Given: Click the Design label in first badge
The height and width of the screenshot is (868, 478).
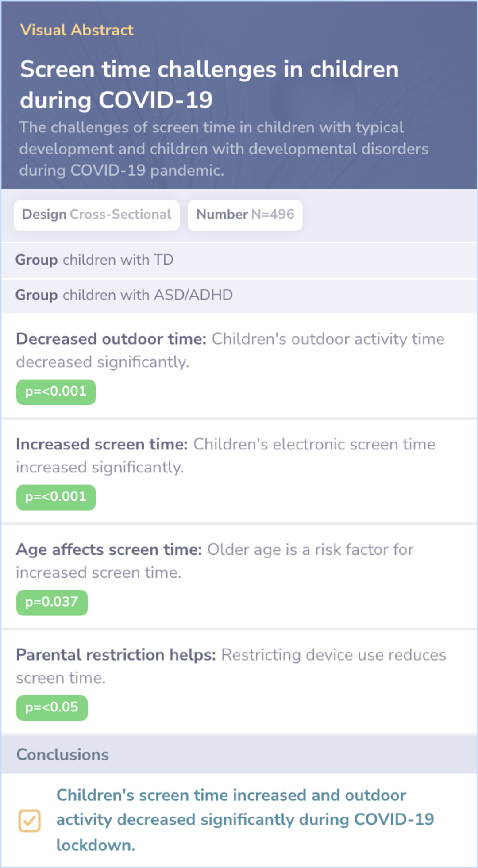Looking at the screenshot, I should click(44, 215).
